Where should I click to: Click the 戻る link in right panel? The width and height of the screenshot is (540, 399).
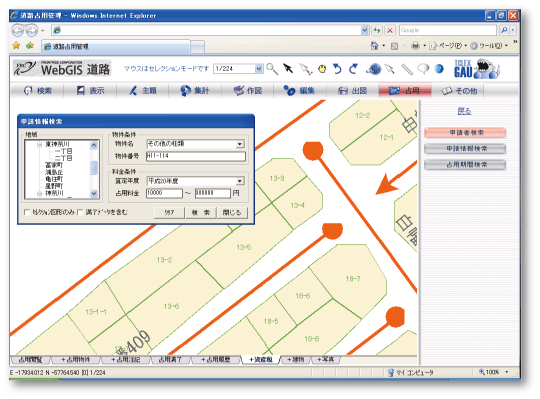[x=464, y=111]
